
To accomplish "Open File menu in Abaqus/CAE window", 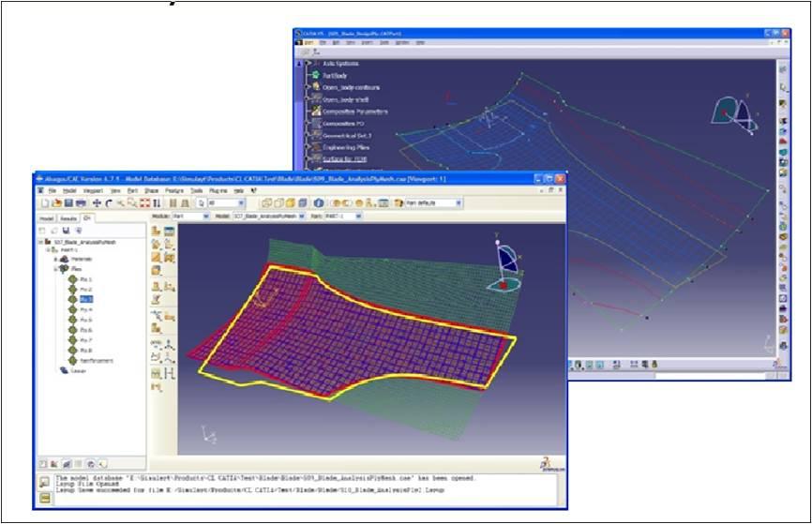I will point(52,191).
